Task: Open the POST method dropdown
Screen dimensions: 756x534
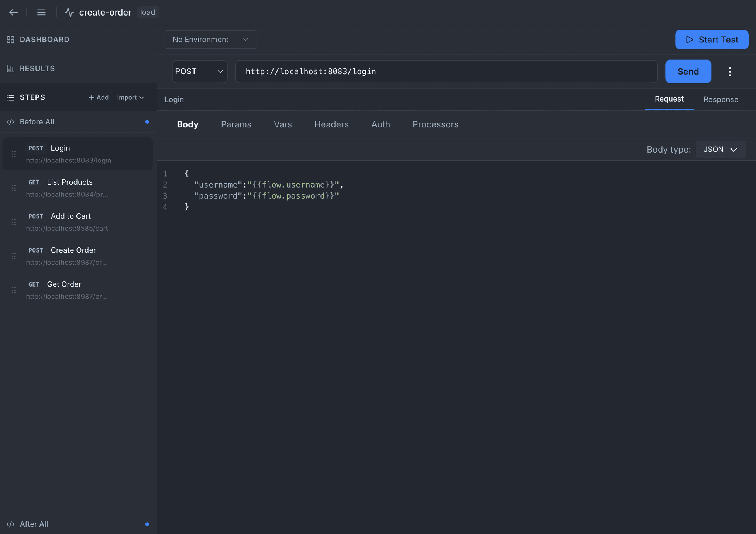Action: pyautogui.click(x=200, y=72)
